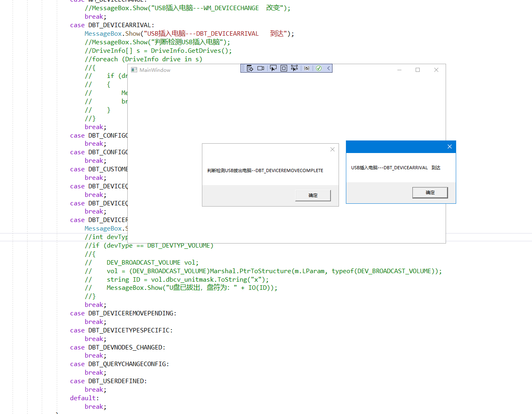The height and width of the screenshot is (414, 532).
Task: Click the '//if (devType == DBT_DEVTYP_VOLUME)' line
Action: 149,246
